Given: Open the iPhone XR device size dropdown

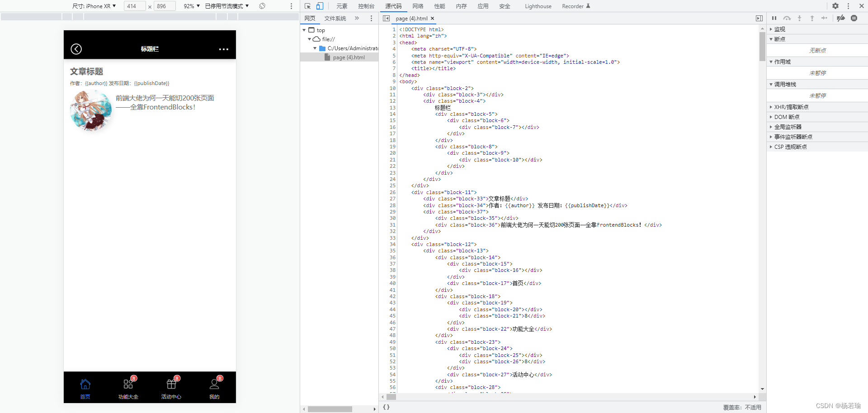Looking at the screenshot, I should (94, 6).
